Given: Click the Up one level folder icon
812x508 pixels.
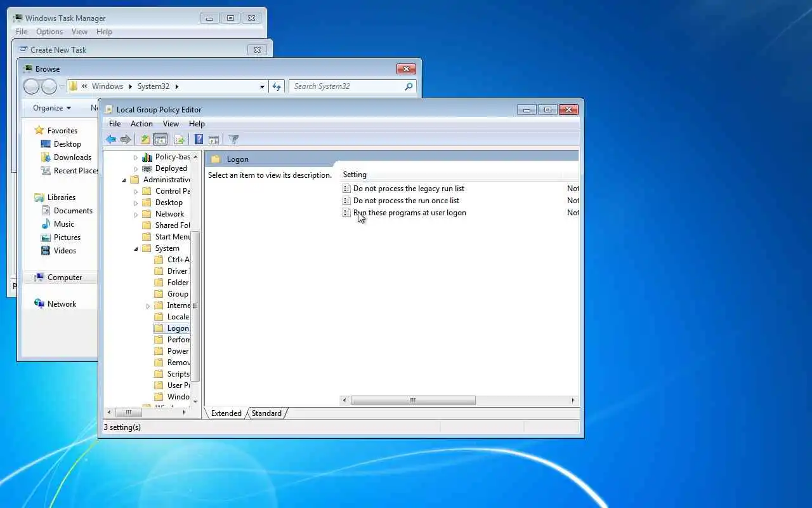Looking at the screenshot, I should (145, 140).
